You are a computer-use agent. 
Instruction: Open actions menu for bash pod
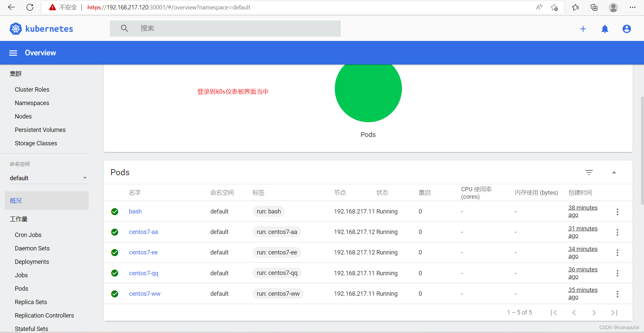[x=617, y=211]
